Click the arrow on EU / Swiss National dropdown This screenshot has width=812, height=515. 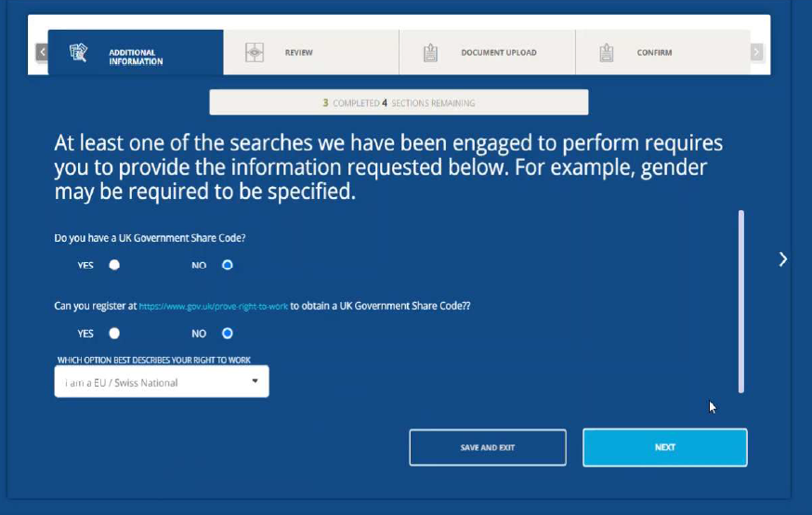(255, 382)
